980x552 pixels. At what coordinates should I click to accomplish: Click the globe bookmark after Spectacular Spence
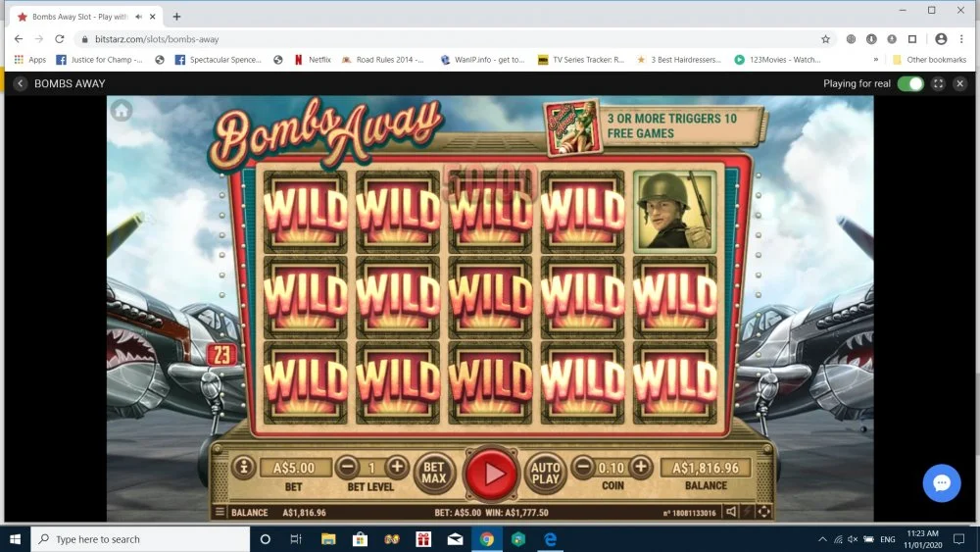[x=278, y=60]
